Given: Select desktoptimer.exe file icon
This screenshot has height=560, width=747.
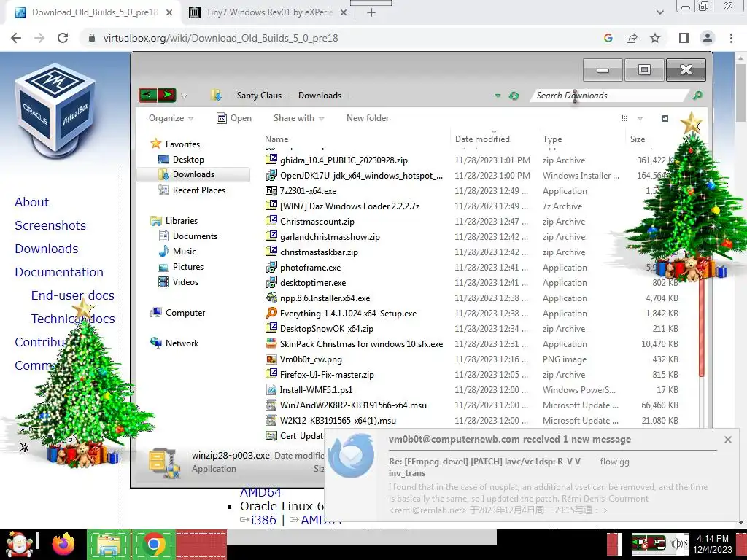Looking at the screenshot, I should tap(271, 282).
